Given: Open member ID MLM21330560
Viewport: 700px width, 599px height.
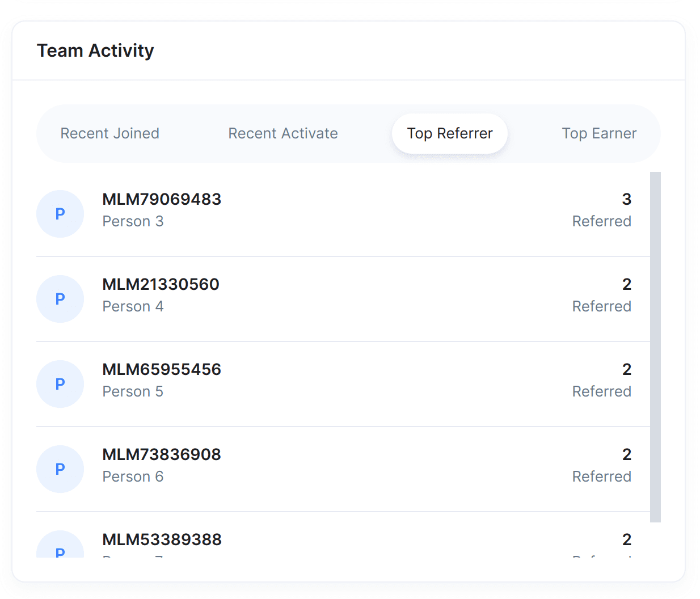Looking at the screenshot, I should (x=161, y=284).
